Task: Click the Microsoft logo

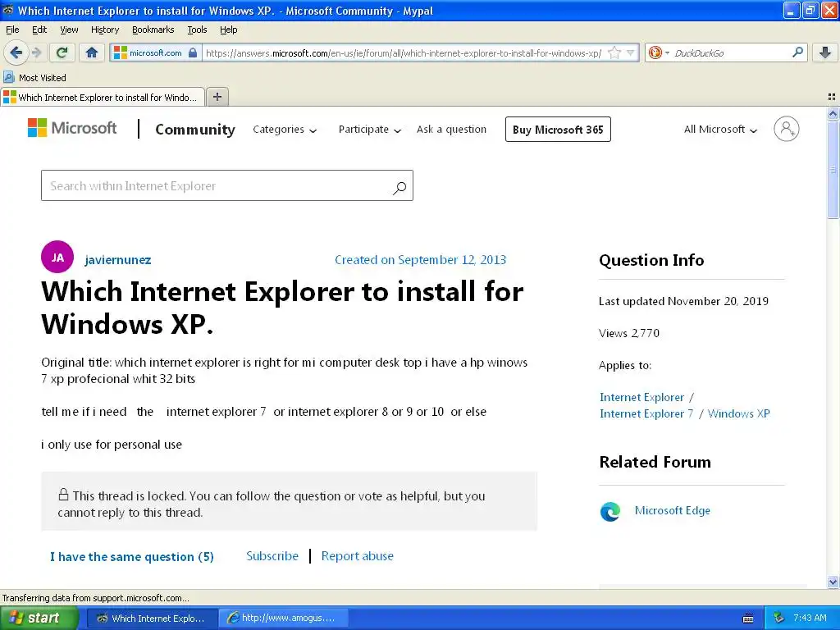Action: point(72,128)
